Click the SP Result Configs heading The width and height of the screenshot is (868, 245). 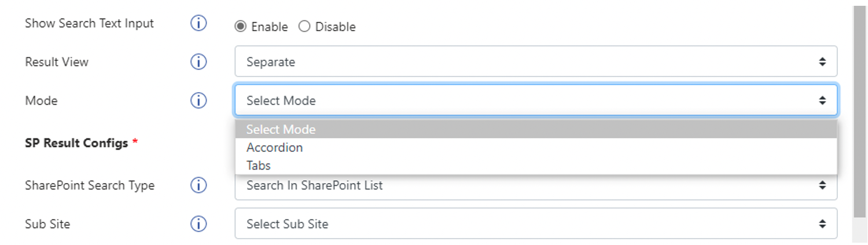[76, 143]
